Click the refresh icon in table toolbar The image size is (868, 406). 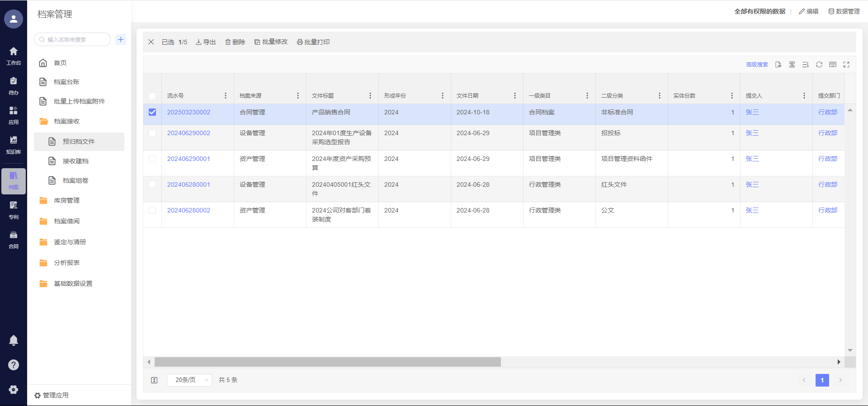pyautogui.click(x=819, y=65)
